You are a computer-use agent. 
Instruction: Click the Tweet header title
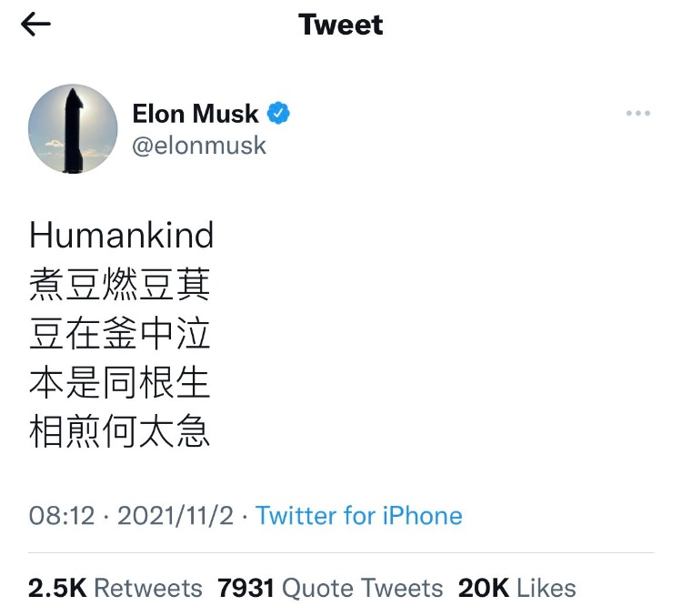pos(340,25)
